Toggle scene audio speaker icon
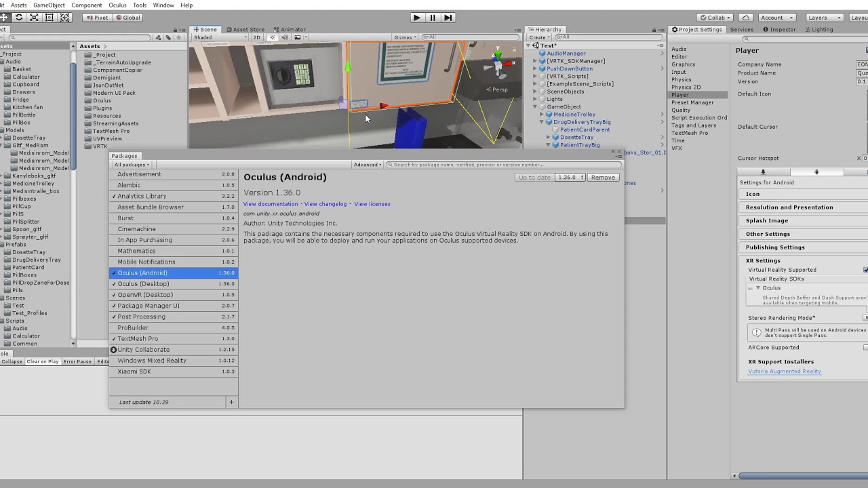 284,37
